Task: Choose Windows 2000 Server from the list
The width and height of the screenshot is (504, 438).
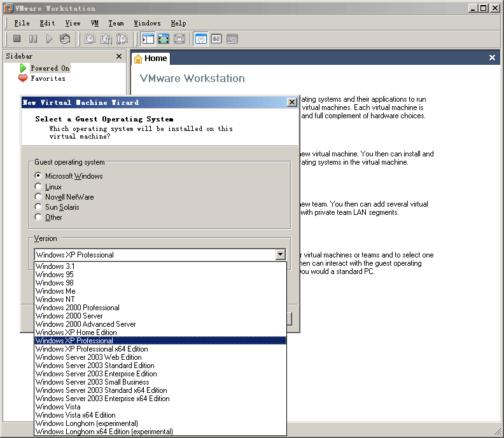Action: click(x=160, y=316)
